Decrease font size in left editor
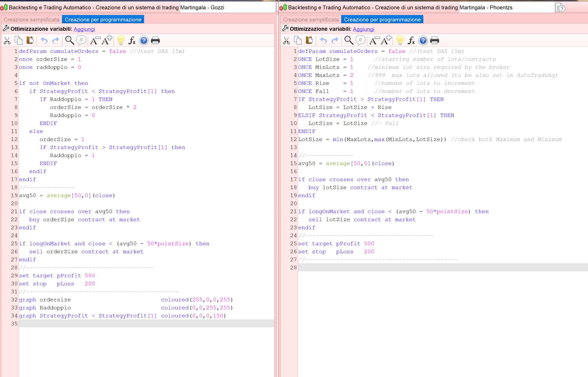The width and height of the screenshot is (588, 377). click(95, 40)
